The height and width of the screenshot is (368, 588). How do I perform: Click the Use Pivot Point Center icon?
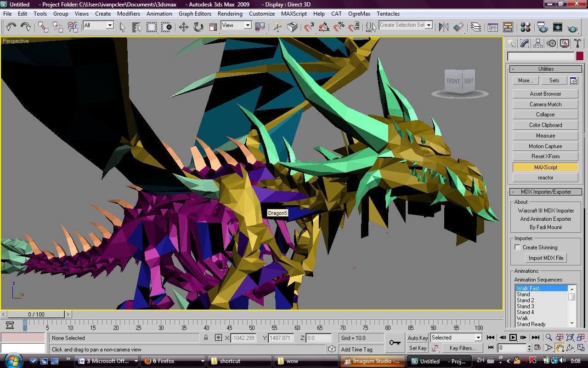pos(260,27)
